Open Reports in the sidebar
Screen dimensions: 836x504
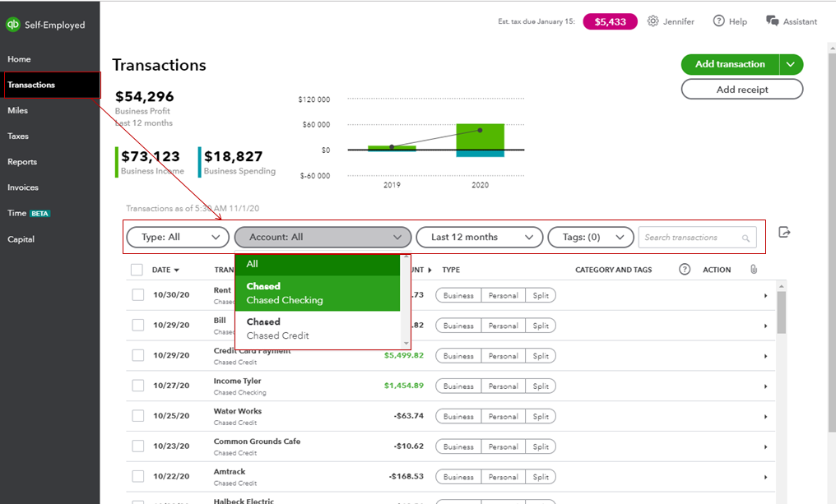[x=22, y=161]
